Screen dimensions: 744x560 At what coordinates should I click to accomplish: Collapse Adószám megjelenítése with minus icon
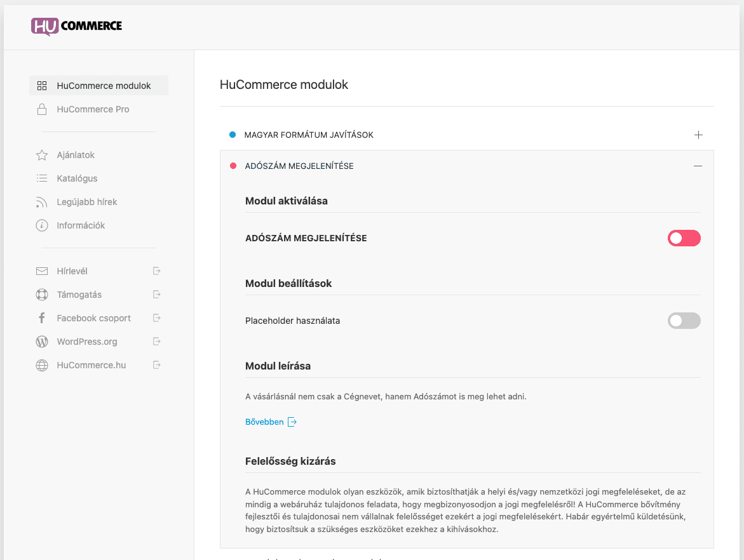click(698, 166)
